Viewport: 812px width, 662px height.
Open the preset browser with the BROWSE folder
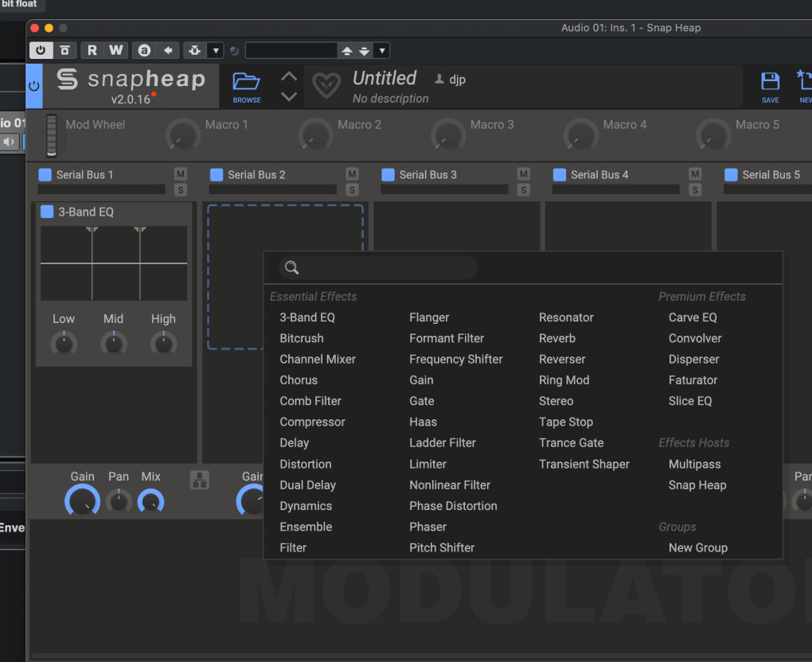tap(247, 87)
